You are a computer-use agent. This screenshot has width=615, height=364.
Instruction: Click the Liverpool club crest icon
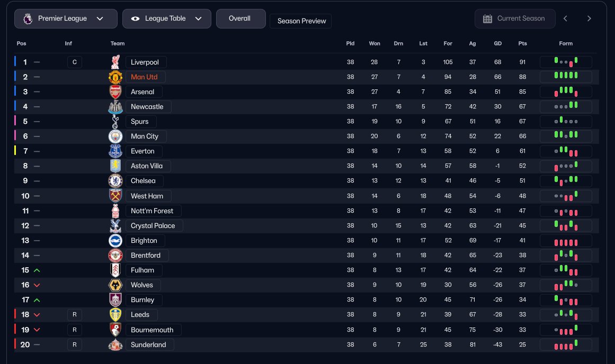[115, 62]
